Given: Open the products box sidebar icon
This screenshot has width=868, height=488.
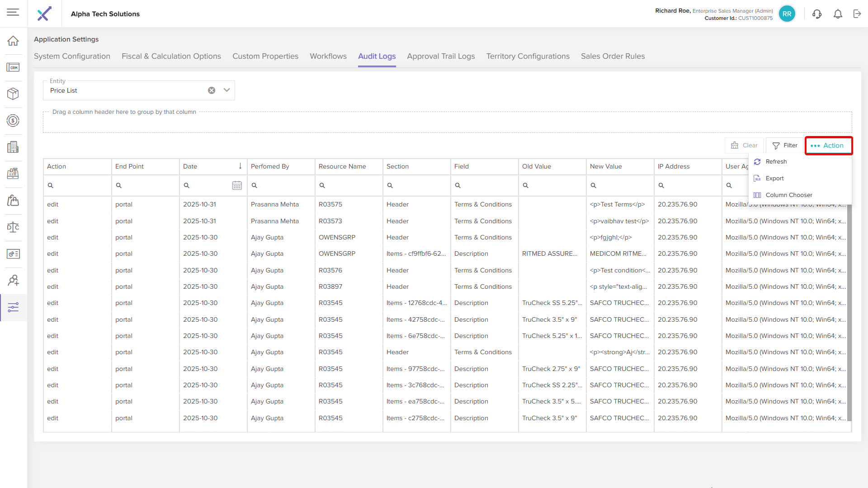Looking at the screenshot, I should (x=13, y=94).
